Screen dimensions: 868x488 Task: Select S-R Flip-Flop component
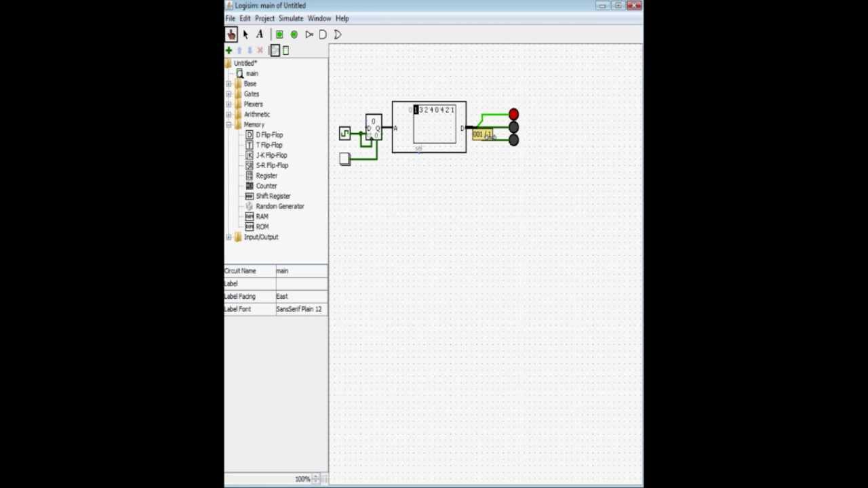pos(267,165)
